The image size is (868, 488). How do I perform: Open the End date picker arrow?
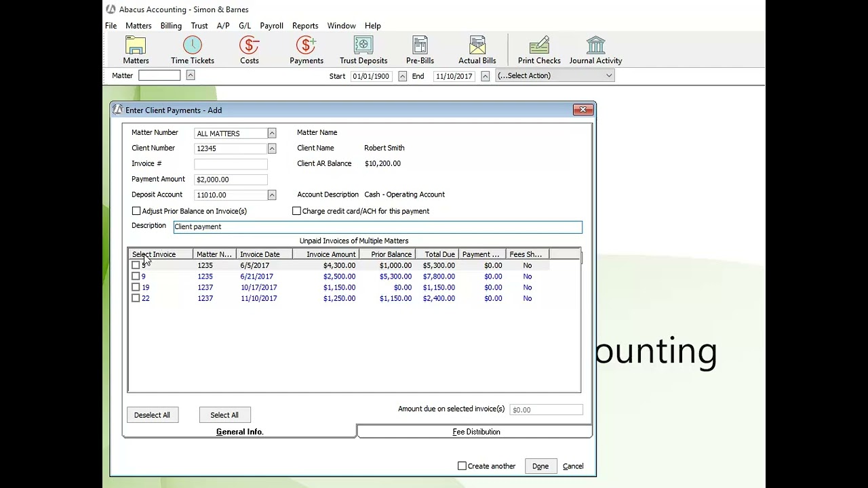click(485, 76)
